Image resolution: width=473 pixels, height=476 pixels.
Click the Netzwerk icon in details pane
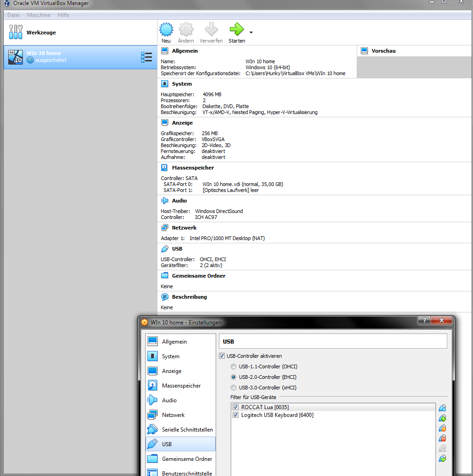tap(164, 228)
